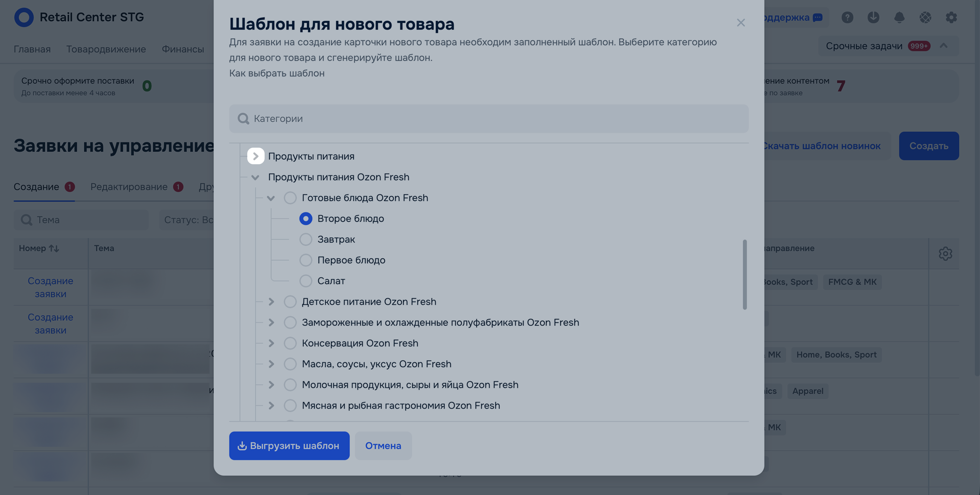Open table column settings gear
This screenshot has width=980, height=495.
click(945, 254)
